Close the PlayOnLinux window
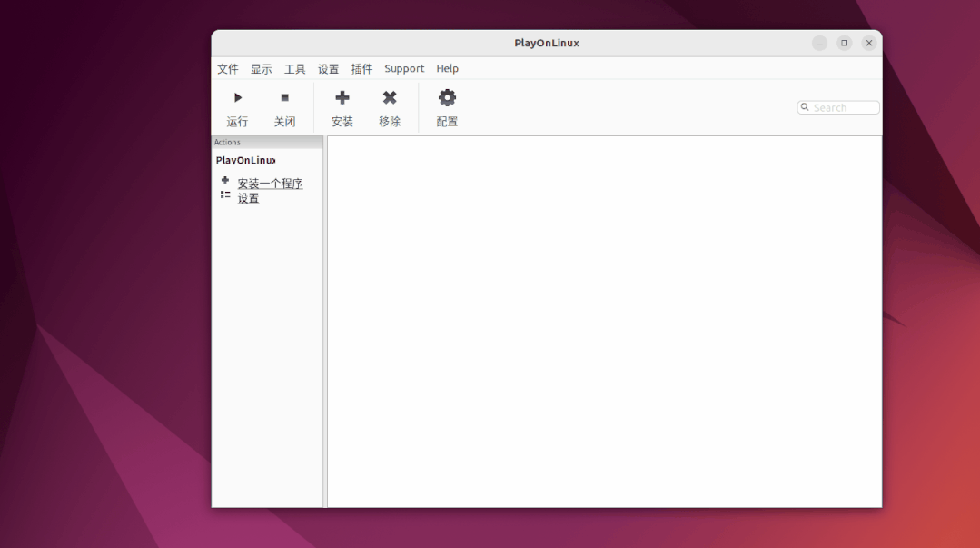 click(869, 43)
